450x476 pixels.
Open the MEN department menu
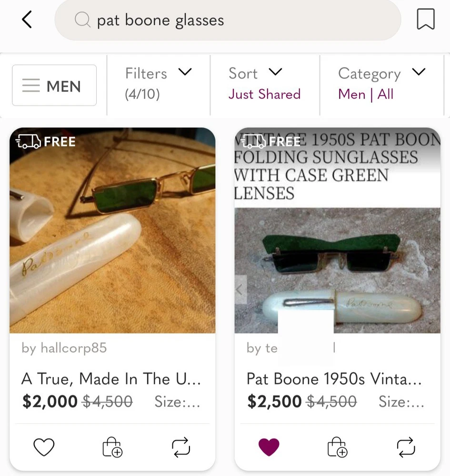click(54, 86)
